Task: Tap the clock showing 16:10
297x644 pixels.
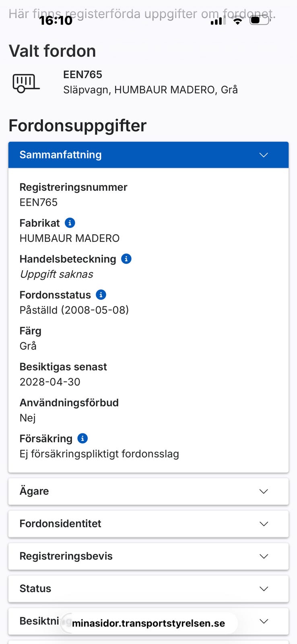Action: point(56,20)
